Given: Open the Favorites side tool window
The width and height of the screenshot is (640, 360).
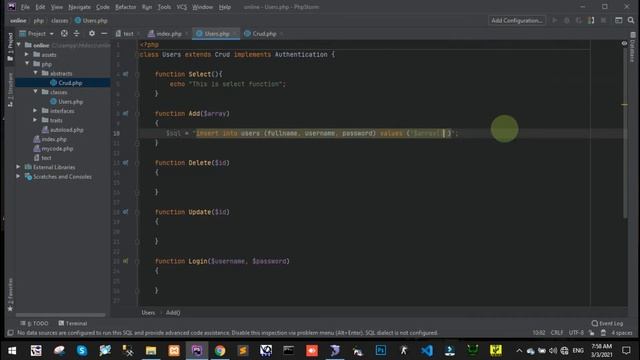Looking at the screenshot, I should [x=10, y=295].
